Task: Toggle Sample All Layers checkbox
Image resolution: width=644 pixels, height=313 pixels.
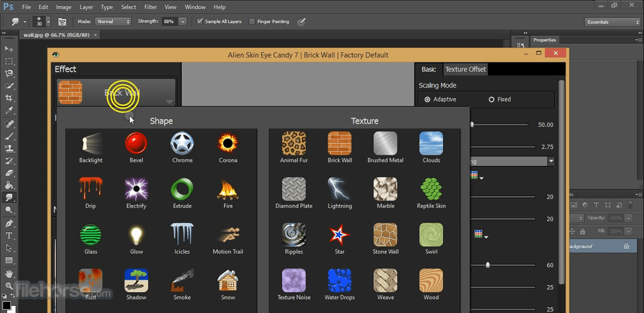Action: (x=200, y=21)
